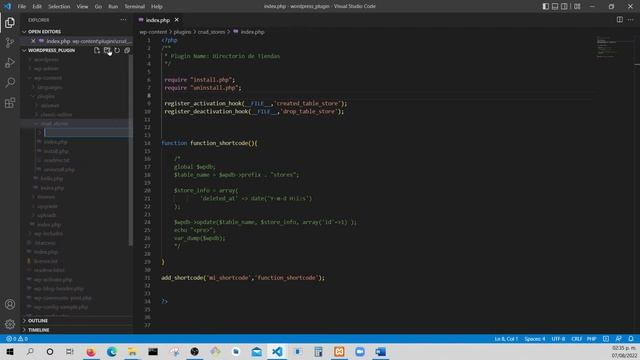Refresh the explorer file tree
Screen dimensions: 640x360
coord(117,50)
